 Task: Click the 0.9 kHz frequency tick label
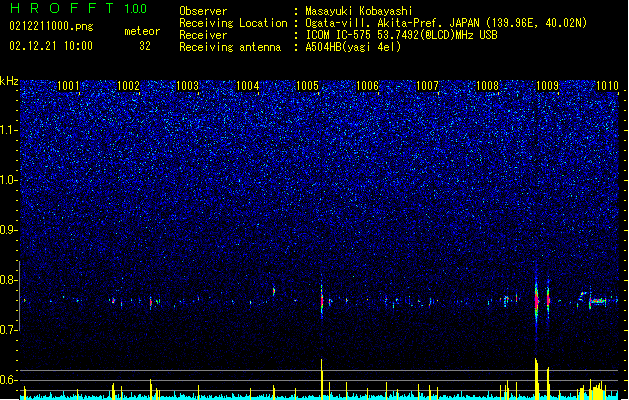point(9,230)
